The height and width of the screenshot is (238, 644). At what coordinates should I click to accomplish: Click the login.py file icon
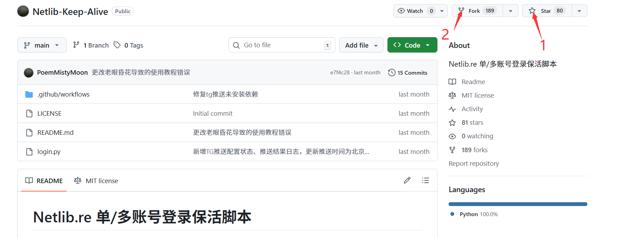pos(29,152)
